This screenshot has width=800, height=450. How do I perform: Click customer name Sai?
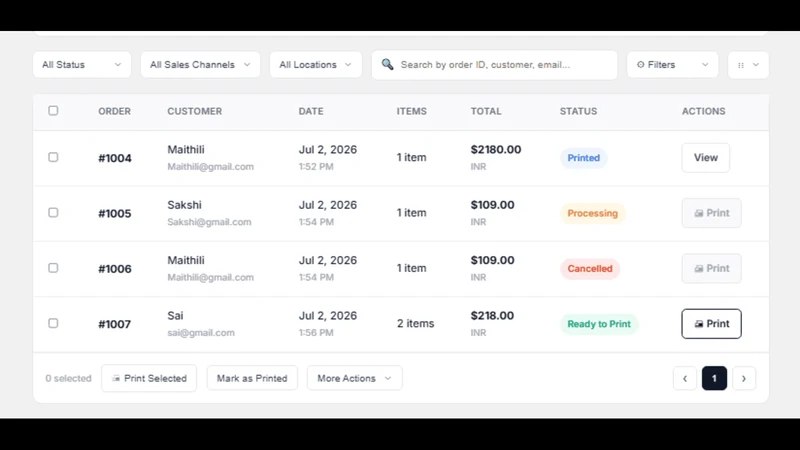[175, 316]
